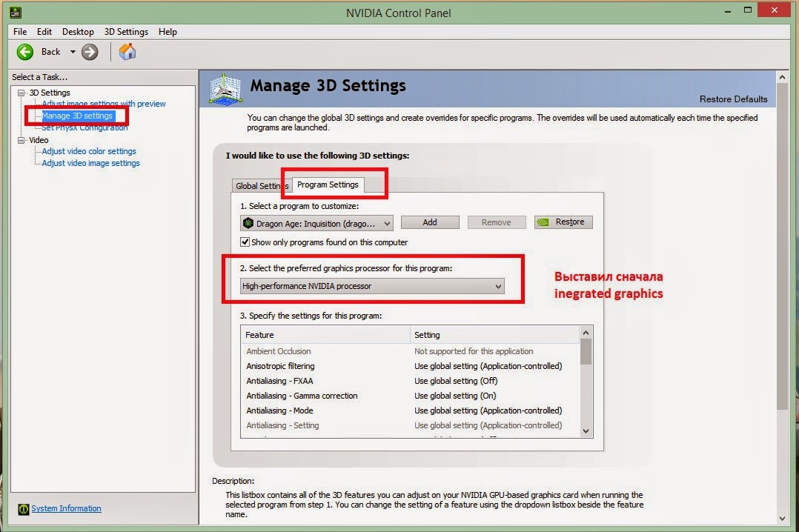Click the System Information icon

pyautogui.click(x=24, y=509)
